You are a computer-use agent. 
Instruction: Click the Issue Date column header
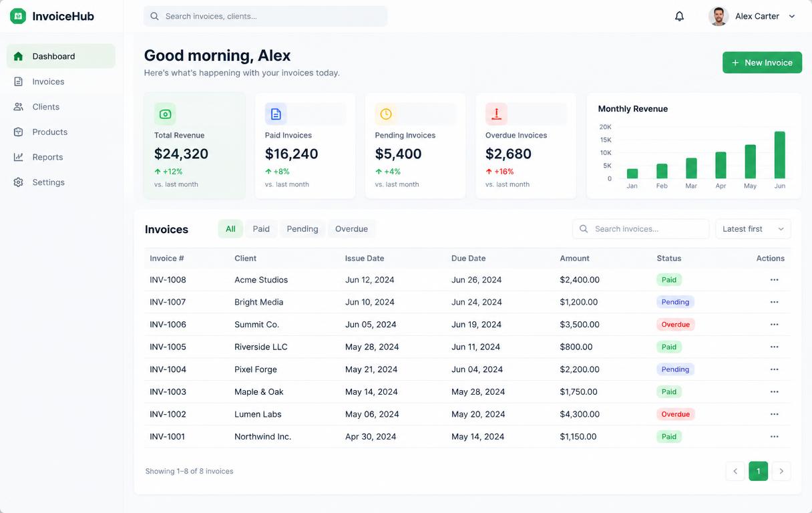click(364, 259)
